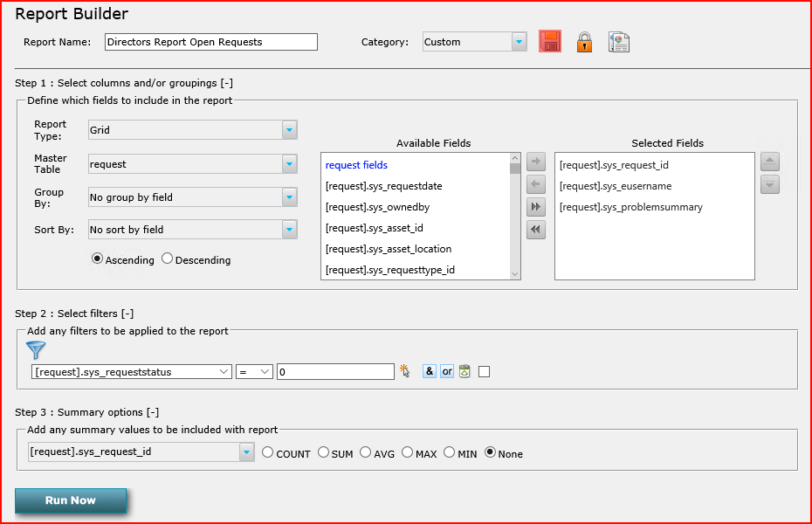Open the filter operator dropdown showing =
Image resolution: width=812 pixels, height=524 pixels.
coord(254,372)
